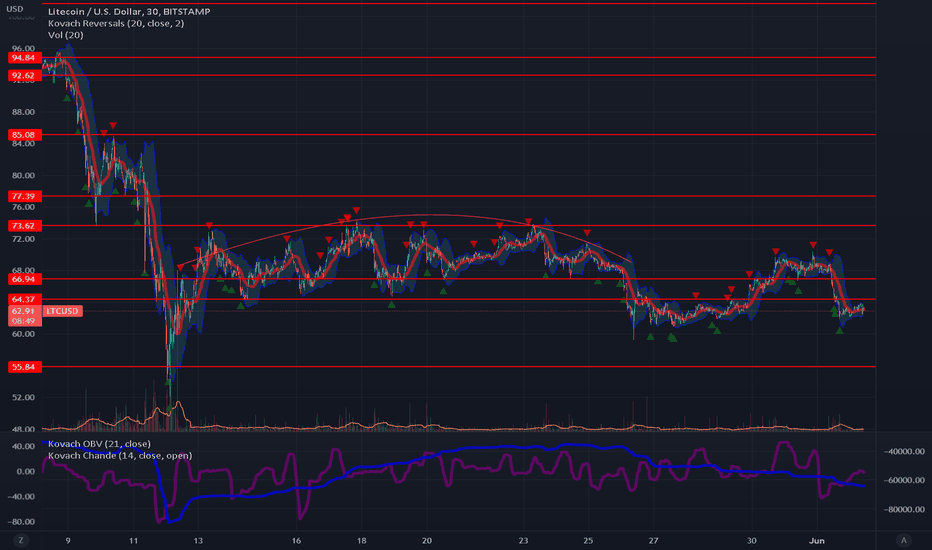Toggle the A auto-scale button
Screen dimensions: 932x550
(903, 540)
